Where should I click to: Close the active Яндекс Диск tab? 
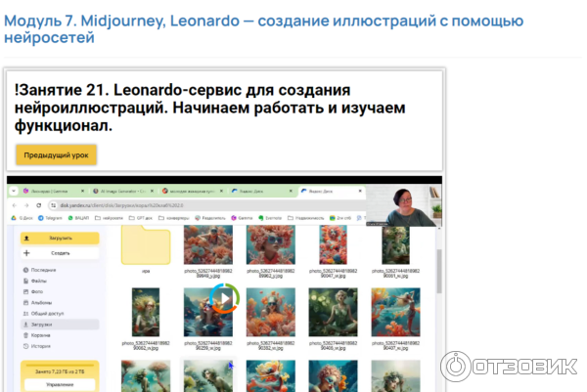click(360, 191)
